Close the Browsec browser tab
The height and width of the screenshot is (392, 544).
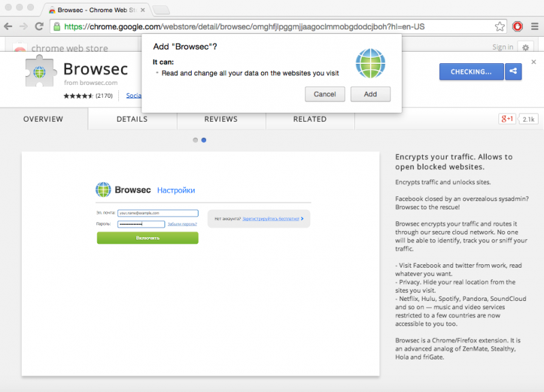(x=143, y=10)
